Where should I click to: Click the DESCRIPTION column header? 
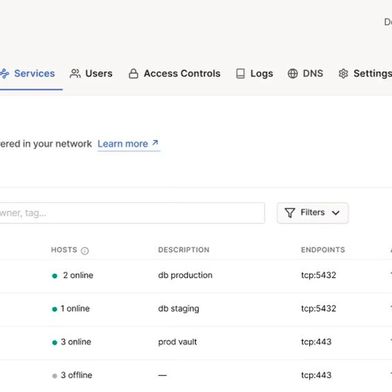(x=184, y=250)
